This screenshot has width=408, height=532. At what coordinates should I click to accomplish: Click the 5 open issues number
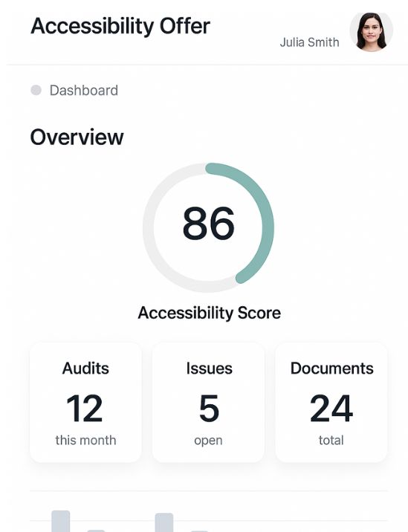pyautogui.click(x=209, y=409)
